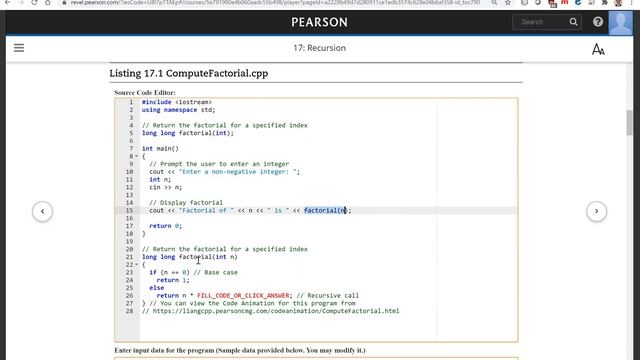
Task: Click line number 15 in the gutter
Action: (129, 211)
